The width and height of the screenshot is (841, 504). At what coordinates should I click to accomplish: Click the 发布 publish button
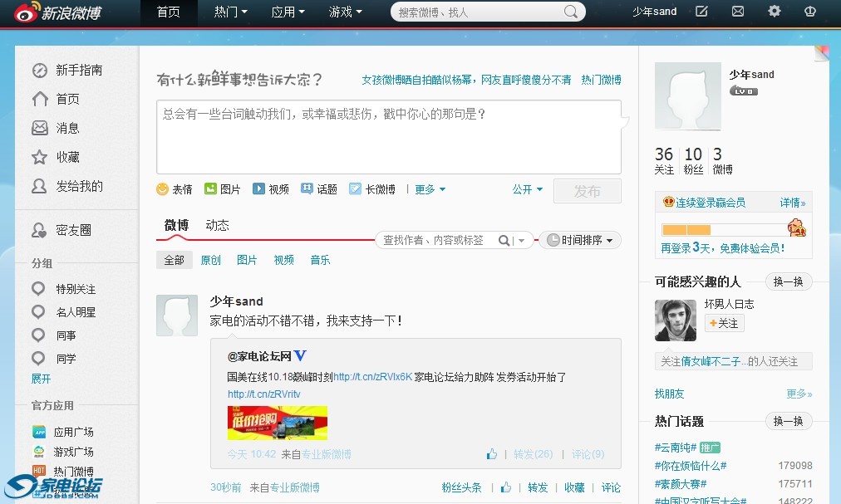(588, 191)
